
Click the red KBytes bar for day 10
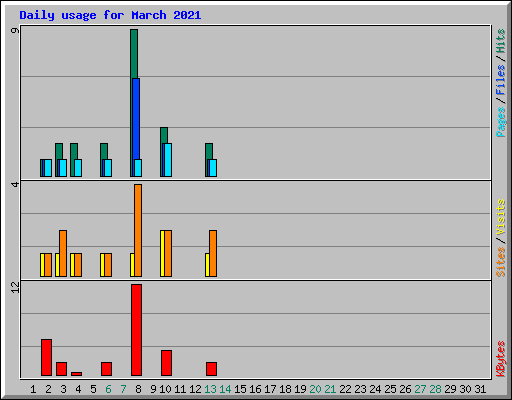pyautogui.click(x=166, y=363)
